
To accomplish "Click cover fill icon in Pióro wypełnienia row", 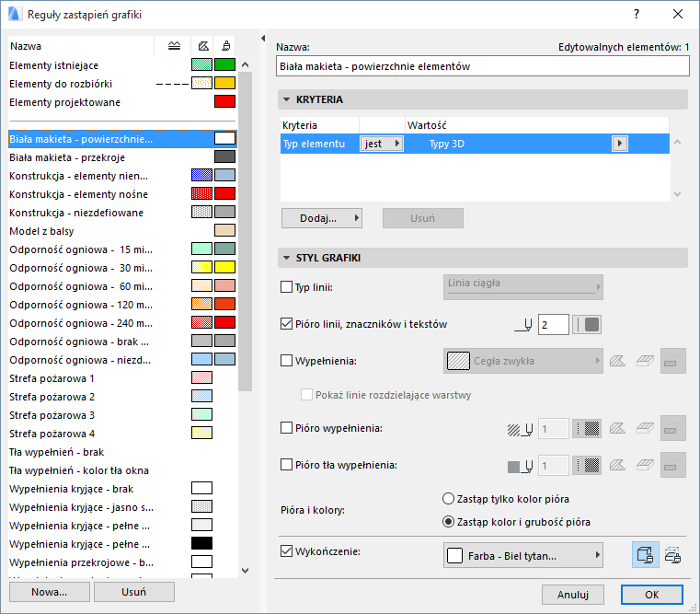I will coord(645,429).
